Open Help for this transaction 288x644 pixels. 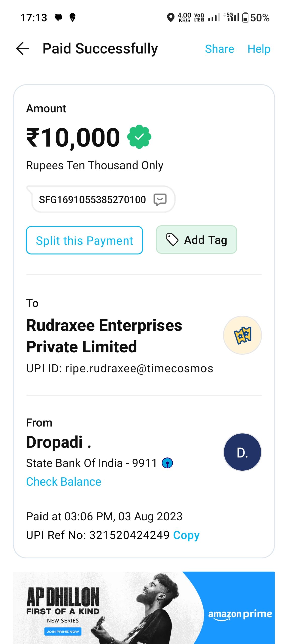(259, 49)
